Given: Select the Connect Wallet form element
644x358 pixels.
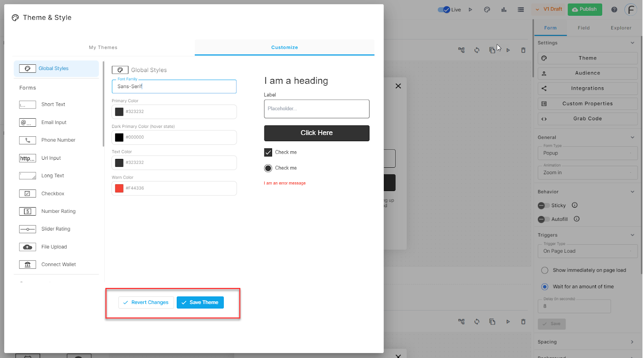Looking at the screenshot, I should click(56, 265).
